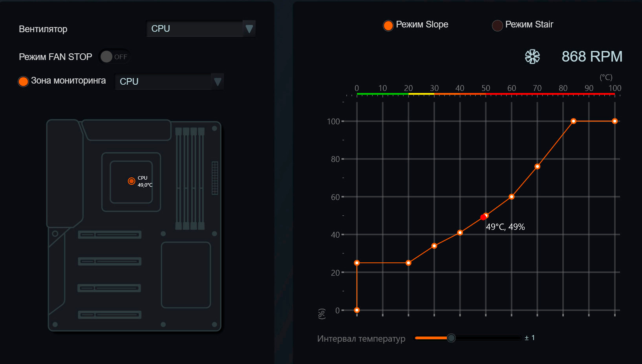This screenshot has width=642, height=364.
Task: Select the curve point at 30°C
Action: click(434, 246)
